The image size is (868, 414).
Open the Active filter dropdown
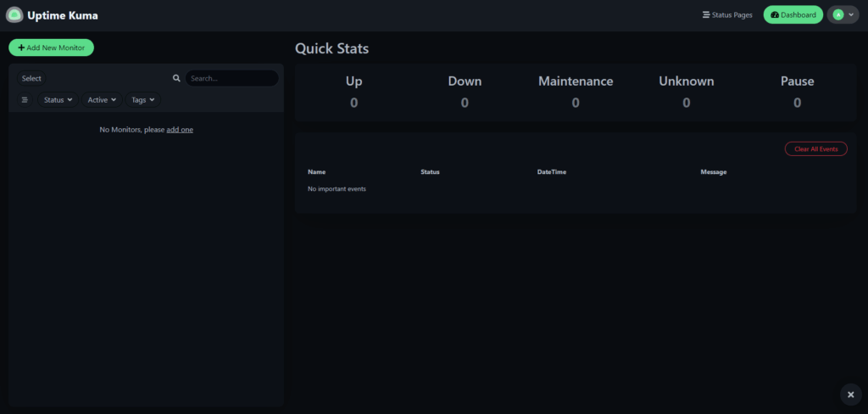click(102, 100)
